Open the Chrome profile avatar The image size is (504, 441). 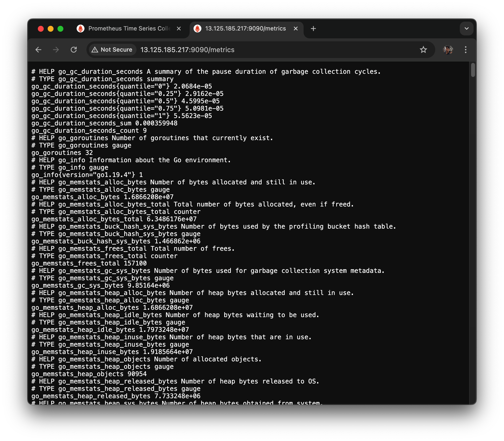click(448, 50)
